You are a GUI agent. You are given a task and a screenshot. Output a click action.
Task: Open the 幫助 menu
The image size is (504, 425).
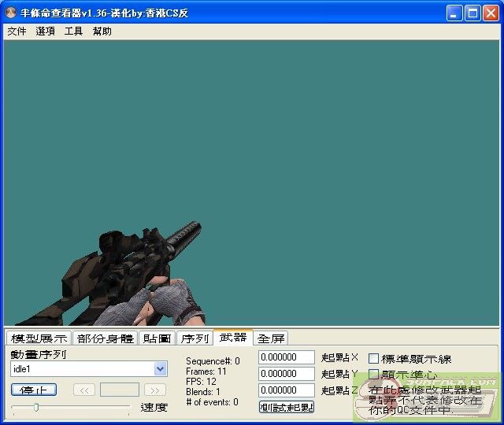(x=102, y=31)
